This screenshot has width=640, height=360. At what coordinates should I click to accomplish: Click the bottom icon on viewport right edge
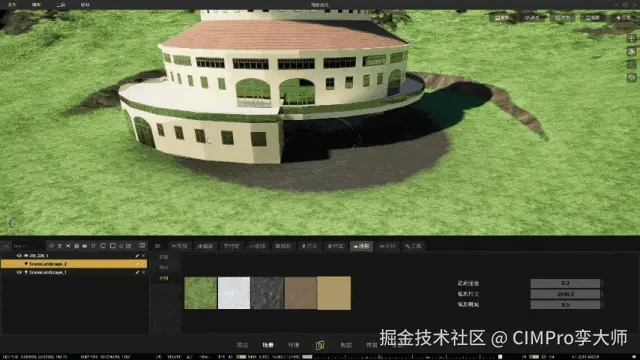[x=632, y=77]
